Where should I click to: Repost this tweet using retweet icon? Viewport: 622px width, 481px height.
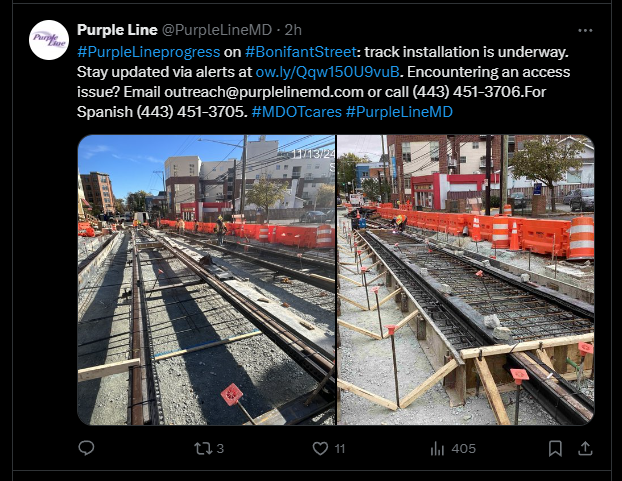click(201, 448)
